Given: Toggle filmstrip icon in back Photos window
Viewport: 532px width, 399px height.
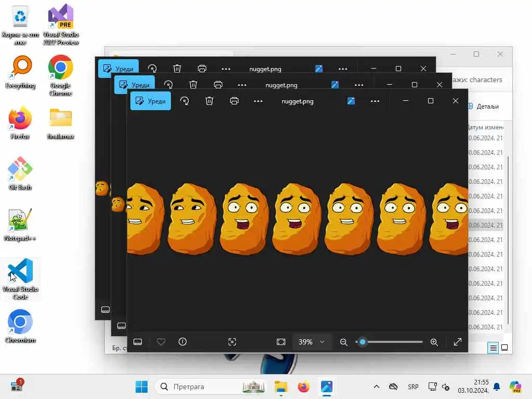Looking at the screenshot, I should [x=105, y=310].
